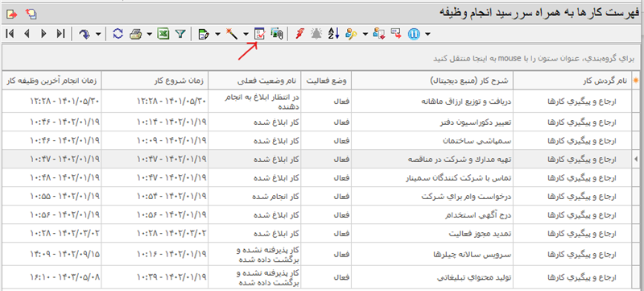Click the red lightning bolt icon

299,34
